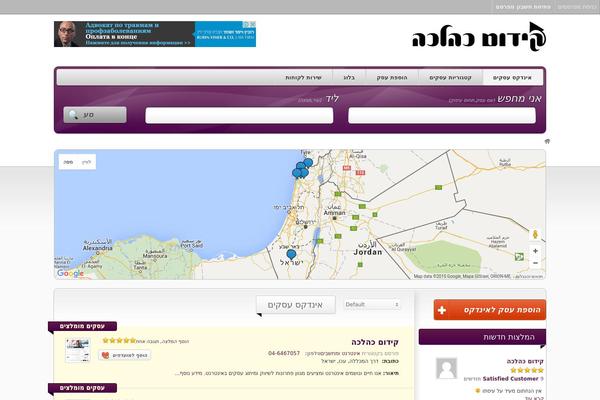The width and height of the screenshot is (600, 400).
Task: Click the קידום כהלכה site logo
Action: point(479,37)
